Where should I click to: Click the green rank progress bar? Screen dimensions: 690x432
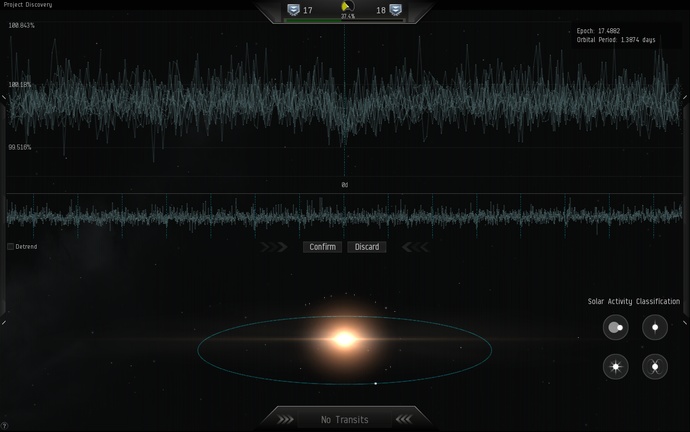(x=345, y=20)
